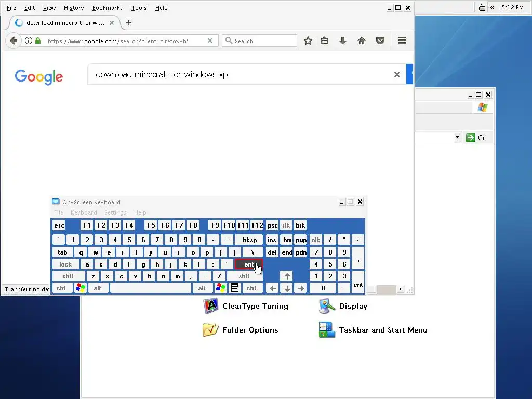Expand address dropdown in background window
Image resolution: width=532 pixels, height=399 pixels.
click(x=457, y=137)
